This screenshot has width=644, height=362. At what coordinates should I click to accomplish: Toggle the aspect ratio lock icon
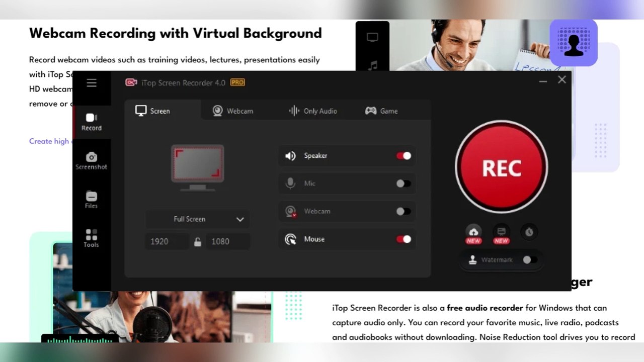[x=198, y=242]
